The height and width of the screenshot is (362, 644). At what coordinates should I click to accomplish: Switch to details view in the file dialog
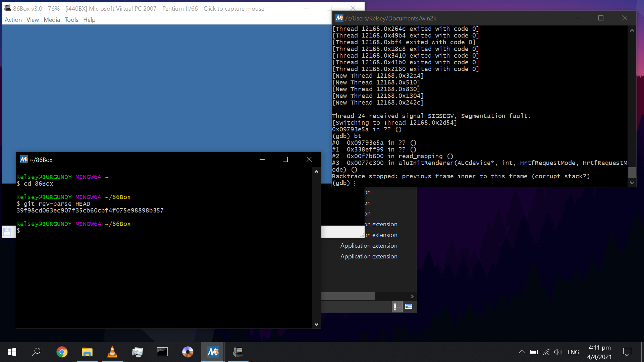point(397,306)
